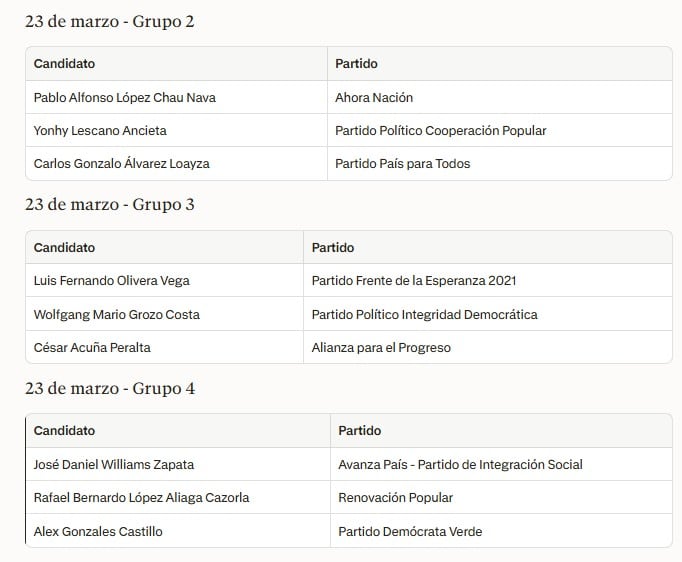This screenshot has height=562, width=682.
Task: Click the 'Partido País para Todos' cell
Action: click(x=500, y=164)
